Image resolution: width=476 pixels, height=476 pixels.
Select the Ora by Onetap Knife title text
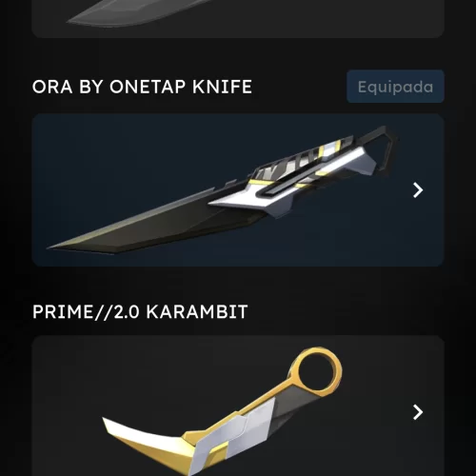(x=142, y=87)
